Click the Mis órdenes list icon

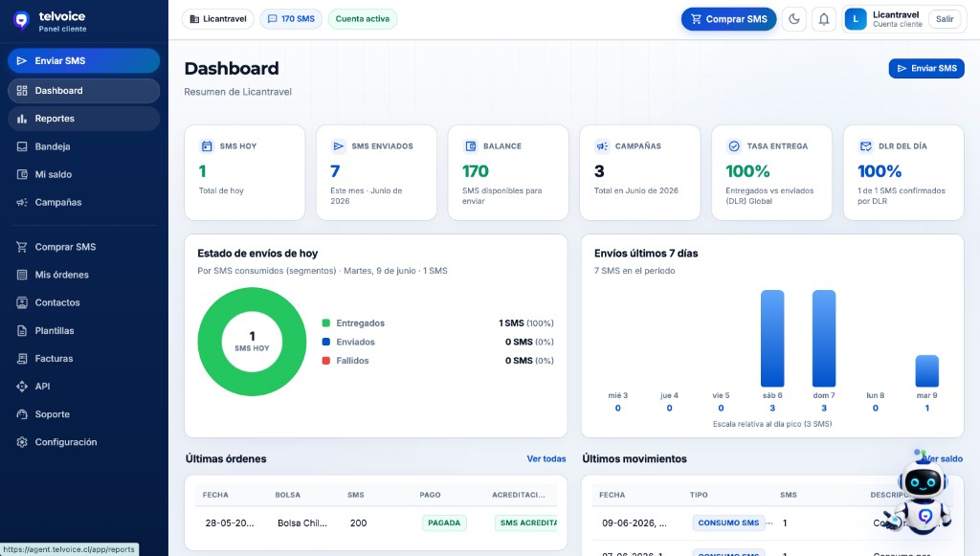(x=22, y=275)
